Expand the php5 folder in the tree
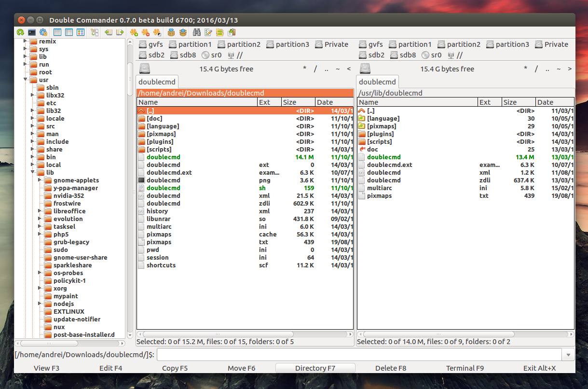 coord(40,235)
